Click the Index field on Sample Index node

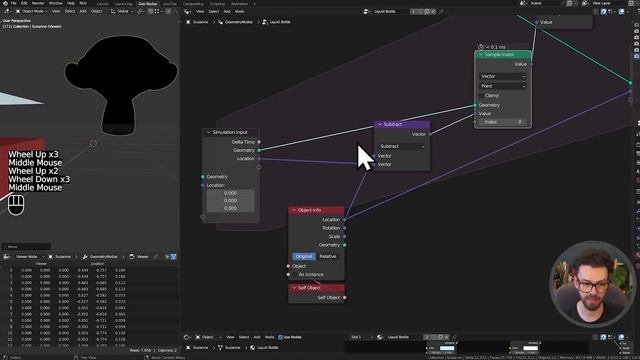pyautogui.click(x=503, y=122)
